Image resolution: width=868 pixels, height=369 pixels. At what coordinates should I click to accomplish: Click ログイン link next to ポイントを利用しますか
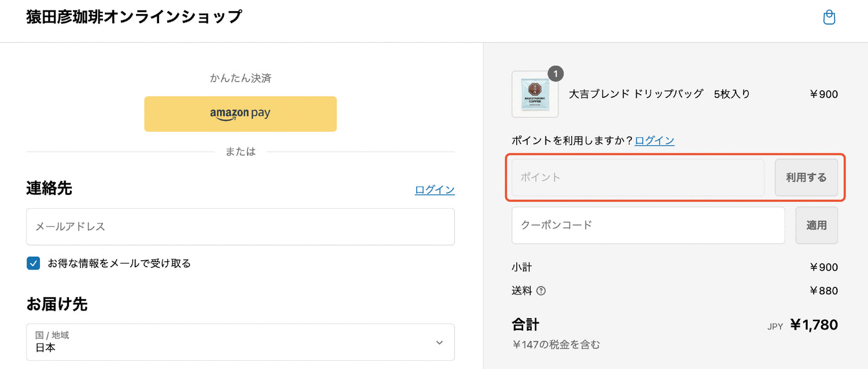coord(654,141)
